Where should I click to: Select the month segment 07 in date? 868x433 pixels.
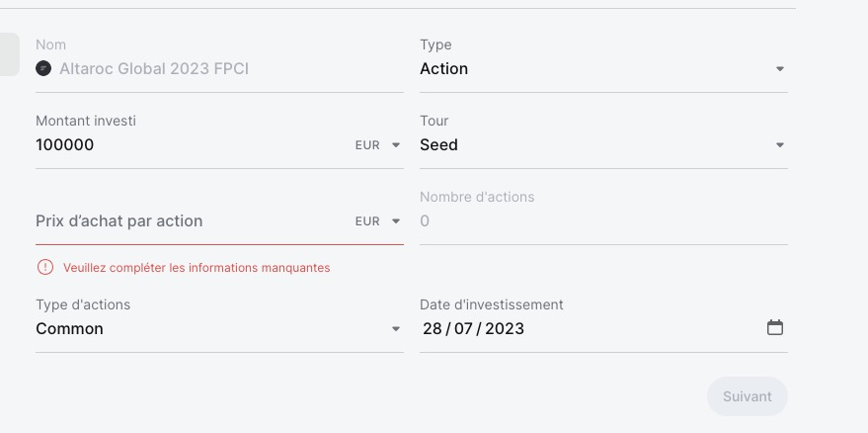[463, 329]
